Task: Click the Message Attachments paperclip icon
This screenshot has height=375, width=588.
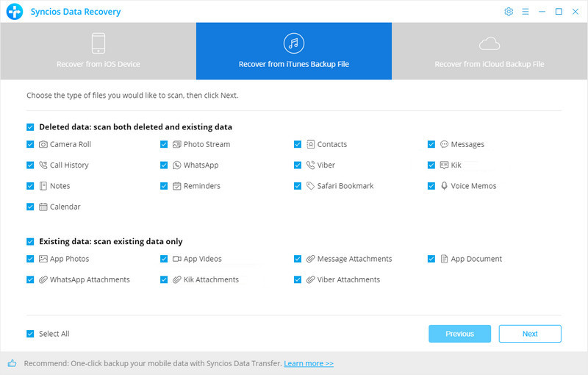Action: pos(310,259)
